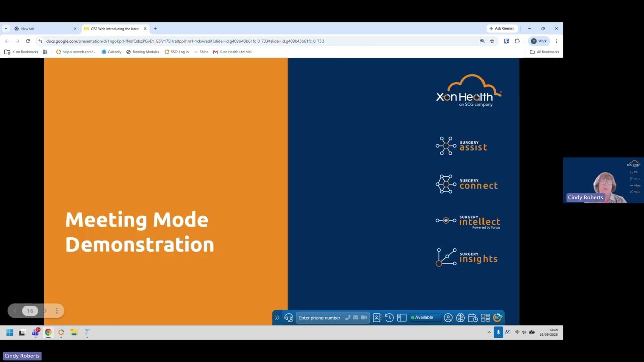Click the slide number 16 indicator
The height and width of the screenshot is (362, 644).
(x=30, y=311)
